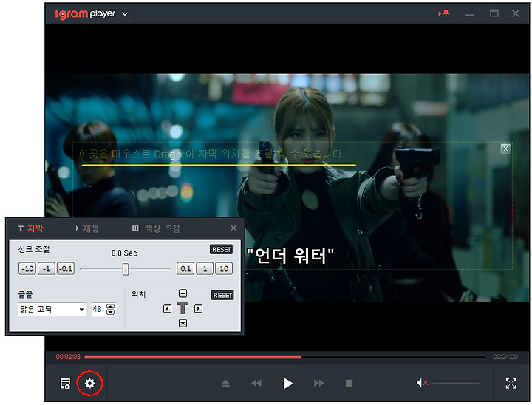Click the red playback progress bar
This screenshot has width=532, height=405.
click(193, 357)
